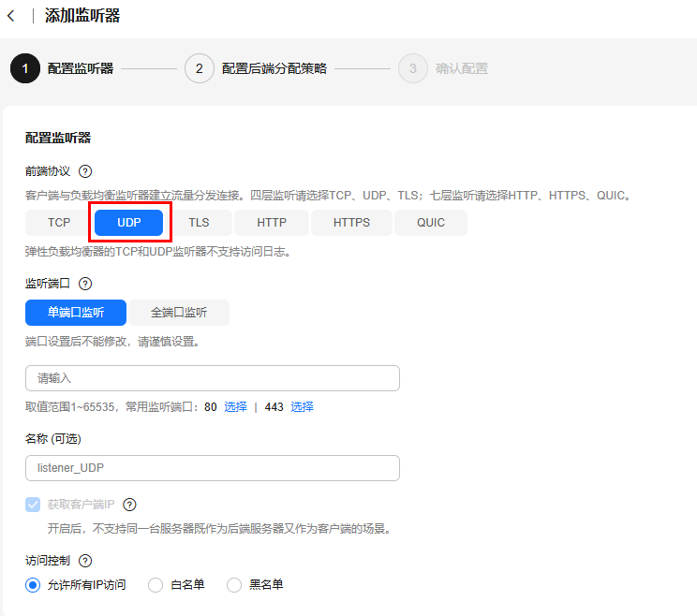Select 允许所有IP访问 radio button
The image size is (697, 616).
click(33, 585)
